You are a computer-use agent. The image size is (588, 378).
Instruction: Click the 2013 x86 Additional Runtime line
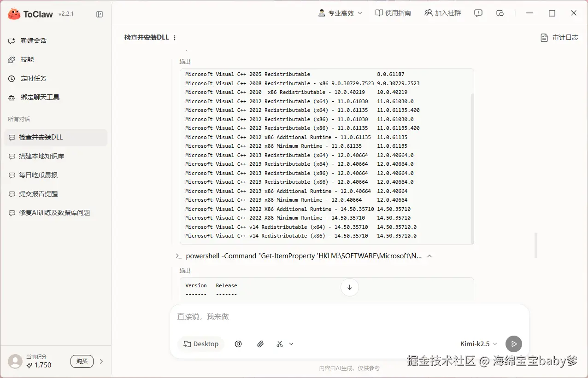296,191
